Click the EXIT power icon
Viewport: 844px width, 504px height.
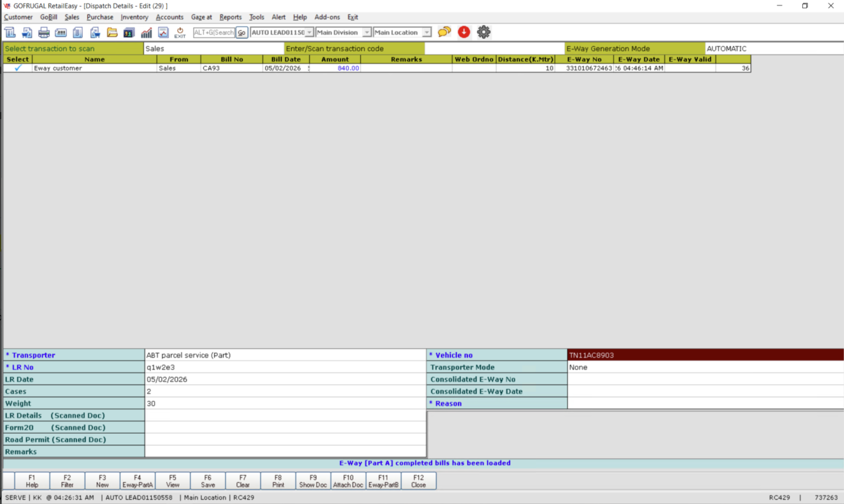pos(180,33)
